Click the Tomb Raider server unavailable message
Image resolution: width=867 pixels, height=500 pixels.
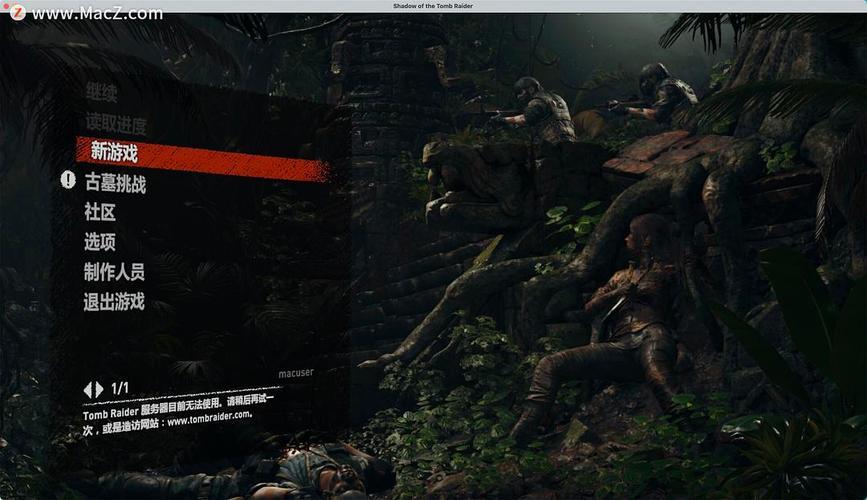coord(177,415)
